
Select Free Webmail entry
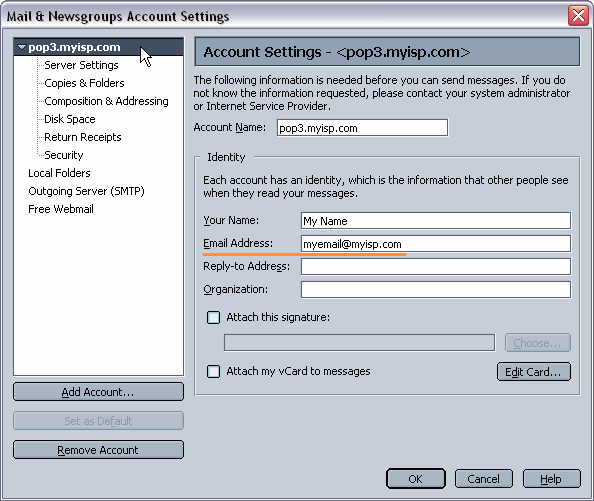click(x=61, y=209)
